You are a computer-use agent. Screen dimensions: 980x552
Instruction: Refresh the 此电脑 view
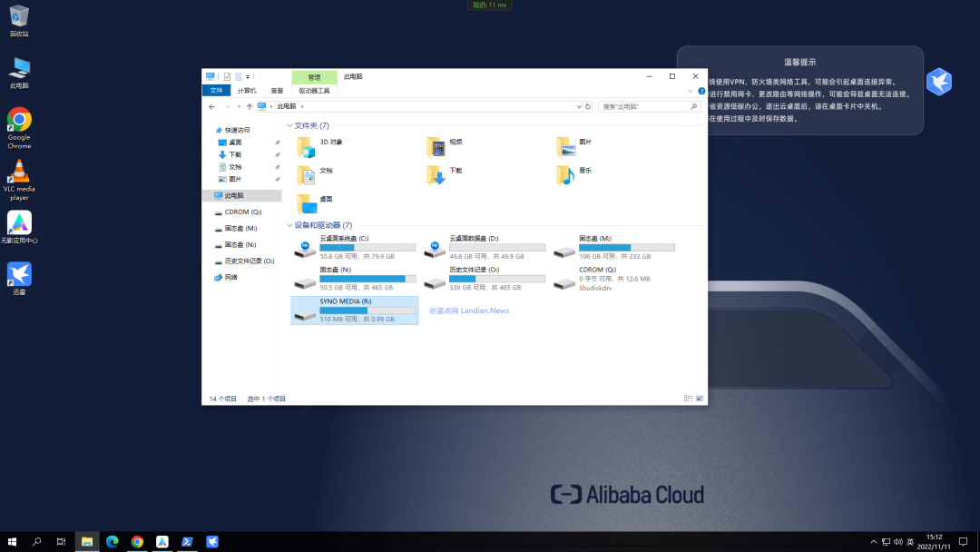click(587, 107)
